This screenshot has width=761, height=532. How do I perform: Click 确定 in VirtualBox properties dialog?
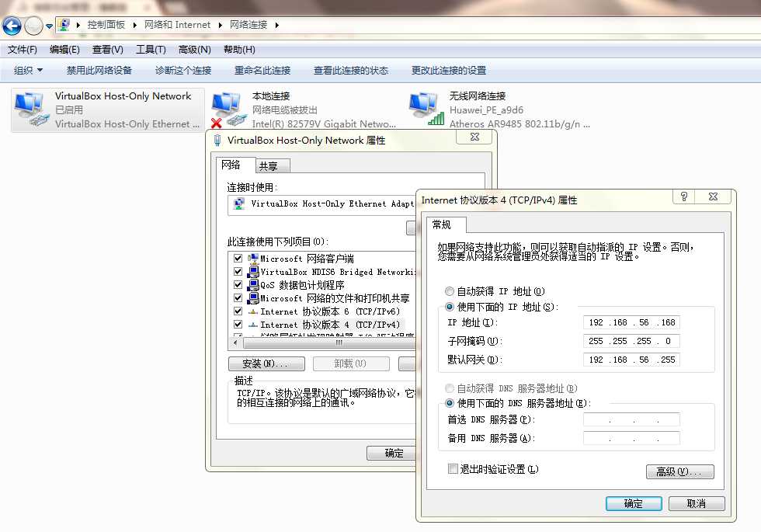(x=391, y=453)
